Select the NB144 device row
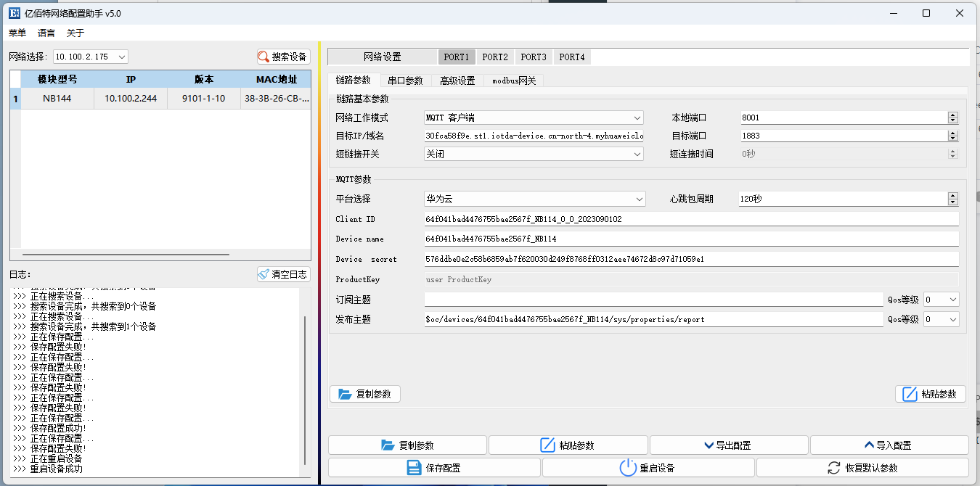The image size is (980, 486). (160, 99)
